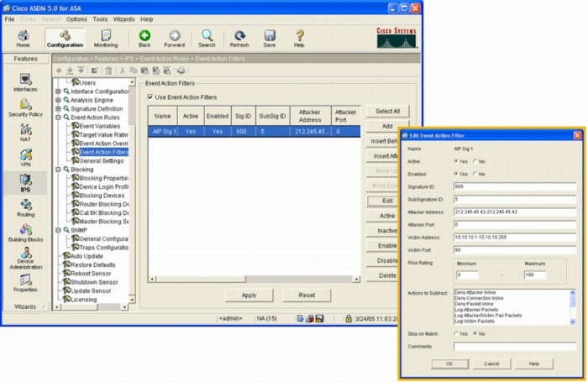Screen dimensions: 588x382
Task: Expand Signature Definition tree node
Action: (x=58, y=108)
